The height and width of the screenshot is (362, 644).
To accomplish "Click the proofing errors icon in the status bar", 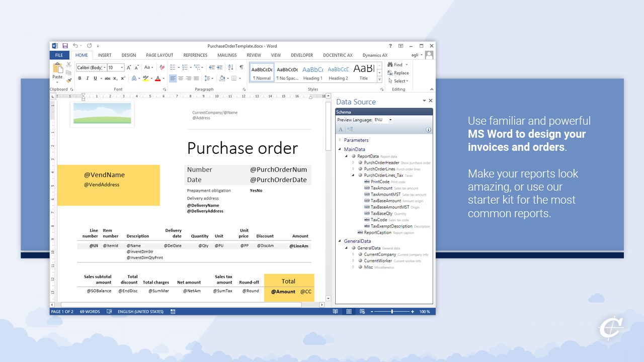I will [109, 312].
